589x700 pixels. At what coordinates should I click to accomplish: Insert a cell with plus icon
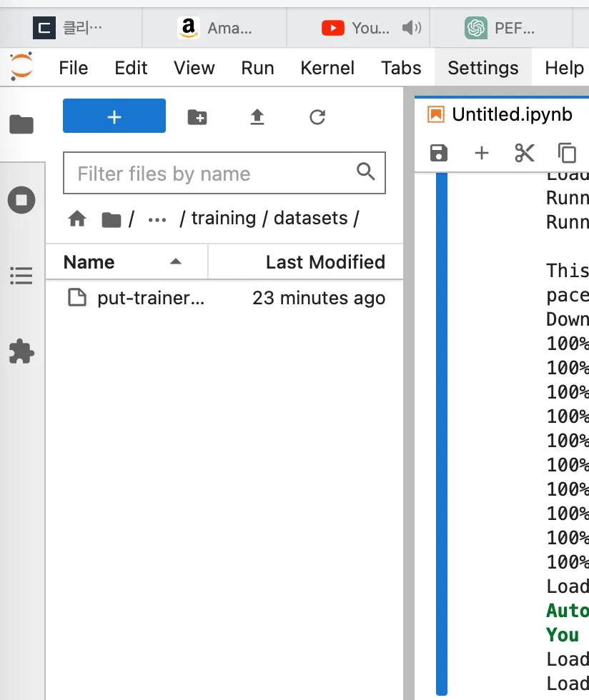coord(482,153)
